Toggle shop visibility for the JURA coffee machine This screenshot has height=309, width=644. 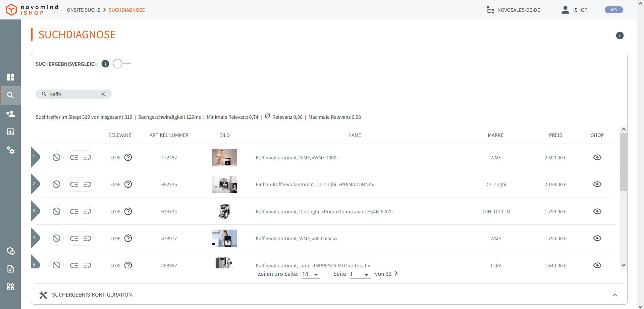(x=598, y=265)
